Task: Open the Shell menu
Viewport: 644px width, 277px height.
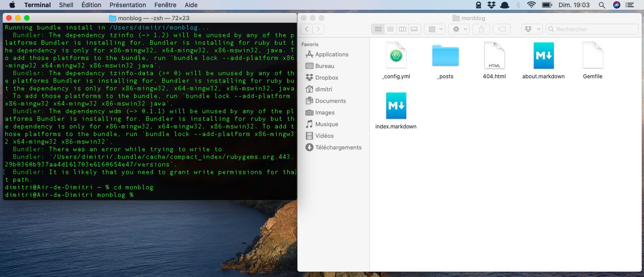Action: point(66,5)
